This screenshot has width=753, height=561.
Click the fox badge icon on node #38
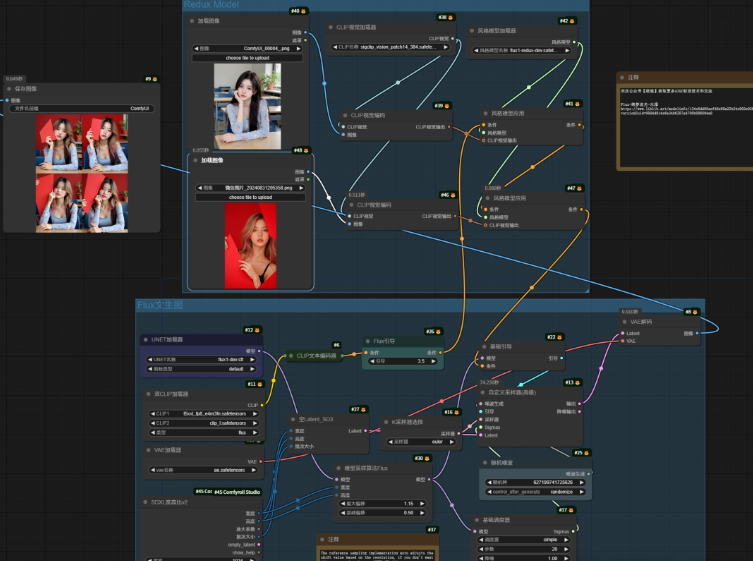tap(450, 17)
